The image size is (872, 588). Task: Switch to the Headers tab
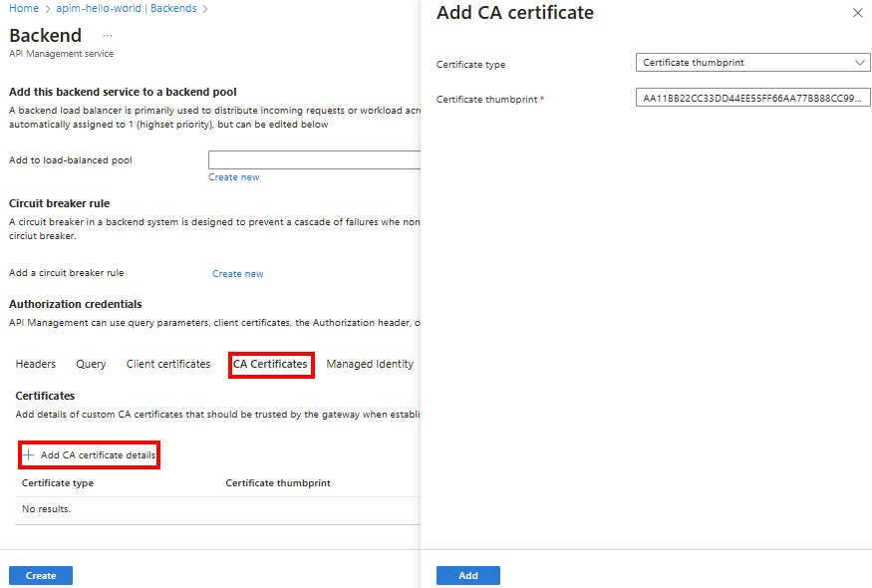click(35, 364)
